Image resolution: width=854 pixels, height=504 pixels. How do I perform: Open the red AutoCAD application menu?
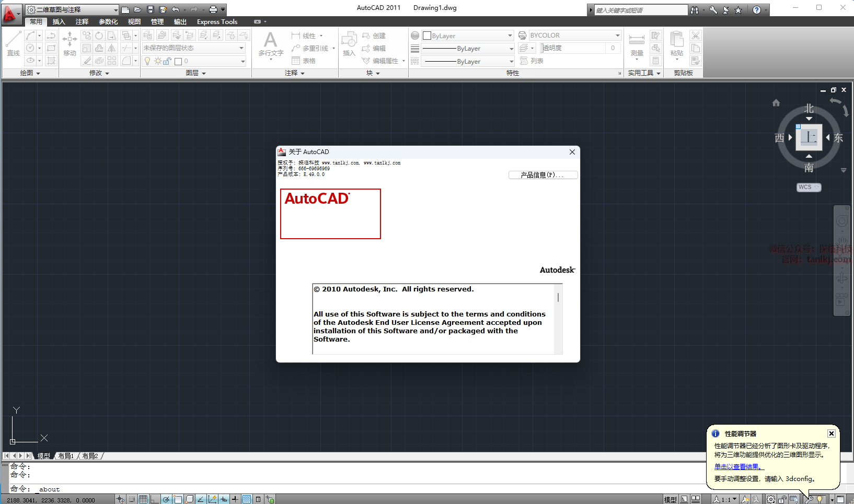pos(10,14)
